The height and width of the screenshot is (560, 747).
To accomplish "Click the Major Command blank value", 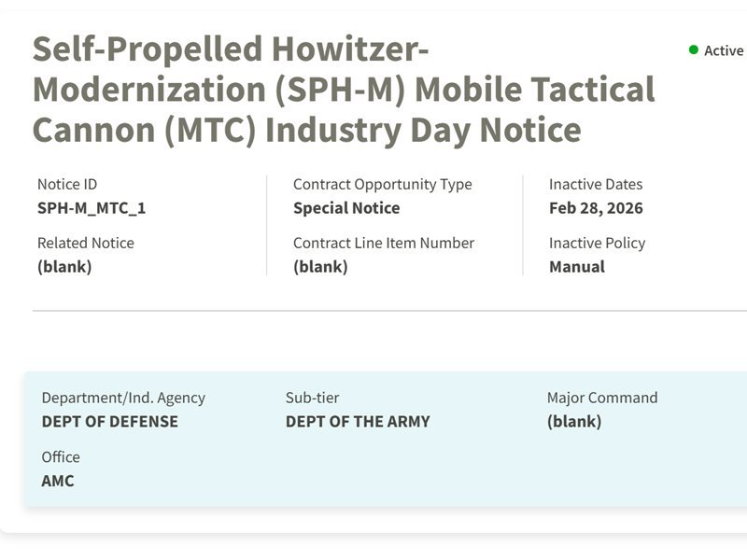I will click(x=574, y=422).
